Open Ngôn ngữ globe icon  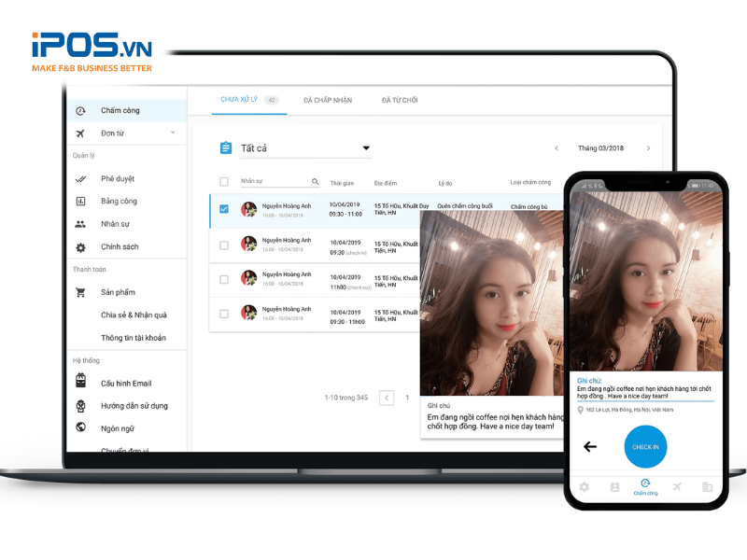pos(81,428)
